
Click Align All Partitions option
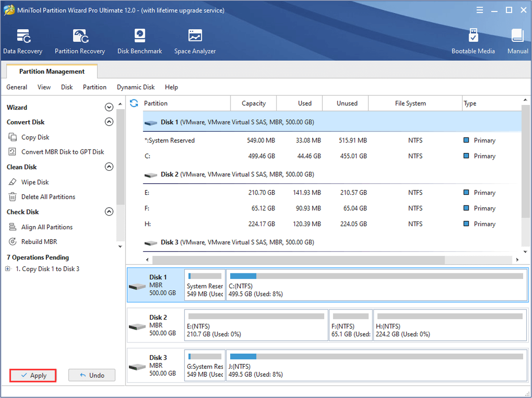click(x=47, y=227)
